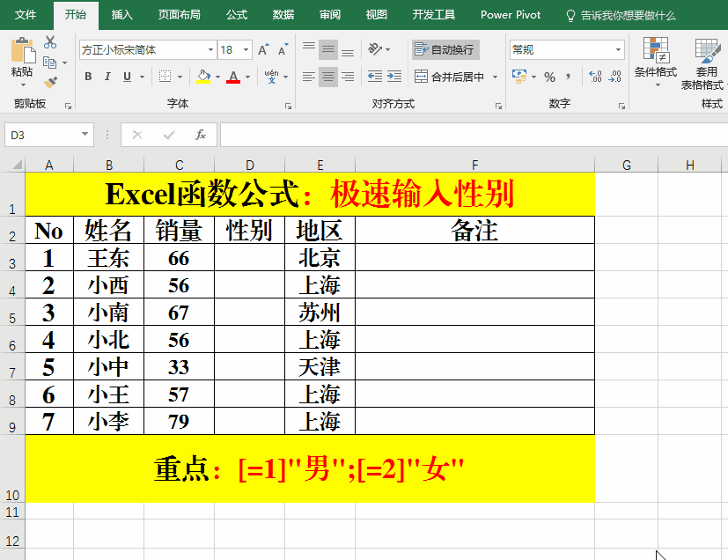Toggle Bold formatting

click(x=88, y=77)
